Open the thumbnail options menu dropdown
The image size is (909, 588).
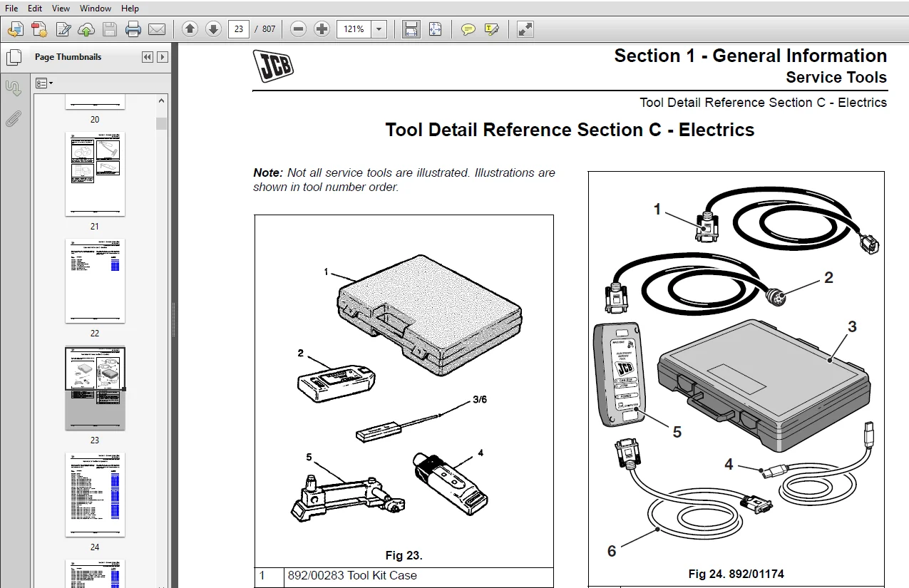(44, 83)
